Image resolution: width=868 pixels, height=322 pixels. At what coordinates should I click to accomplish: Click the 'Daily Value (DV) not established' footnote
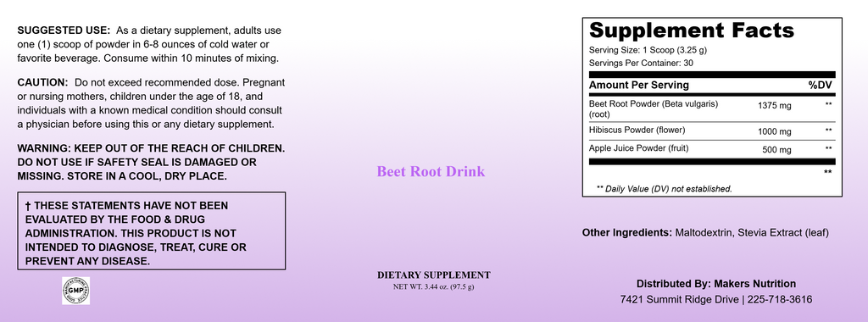coord(665,189)
